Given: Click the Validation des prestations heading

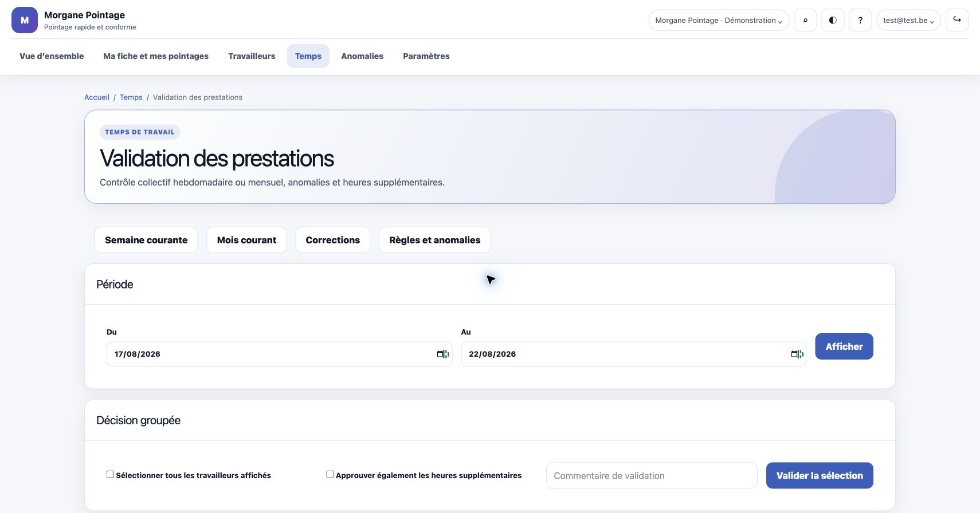Looking at the screenshot, I should (217, 159).
